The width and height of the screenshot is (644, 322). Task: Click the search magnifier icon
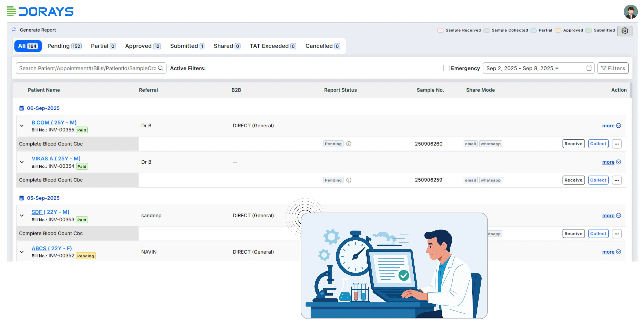pyautogui.click(x=161, y=68)
